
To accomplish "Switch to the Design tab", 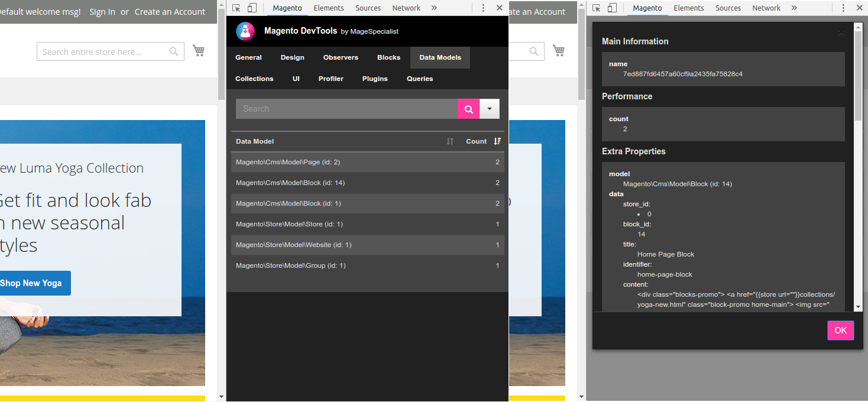I will (x=293, y=57).
